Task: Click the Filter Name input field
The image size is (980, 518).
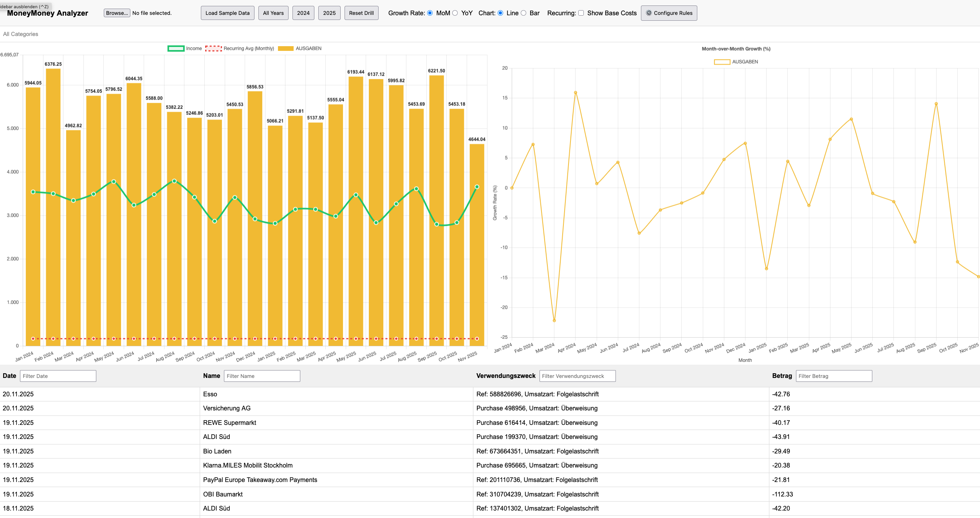Action: tap(262, 376)
